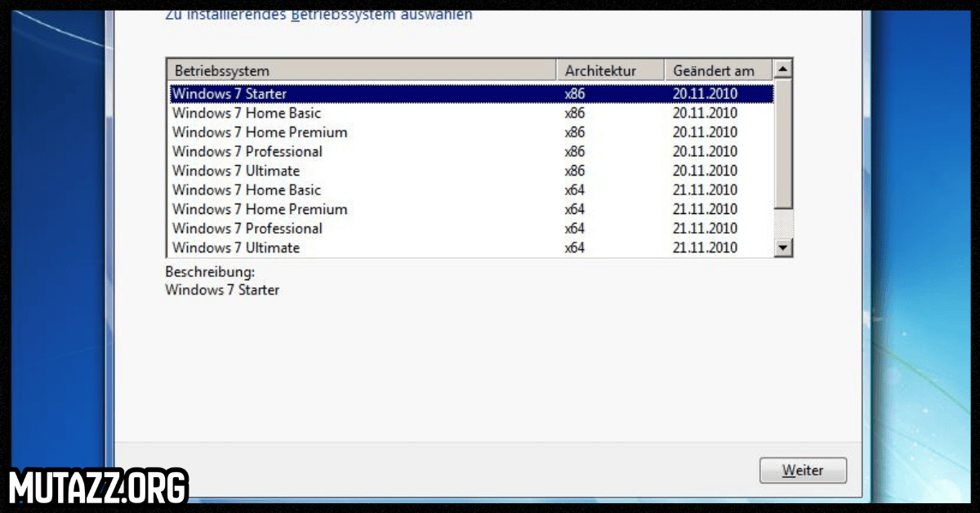
Task: Select Windows 7 Starter x86 entry
Action: coord(229,94)
